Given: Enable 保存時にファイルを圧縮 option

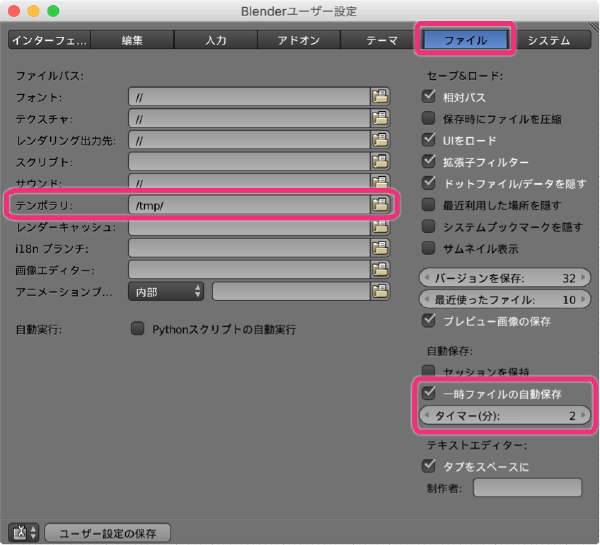Looking at the screenshot, I should tap(429, 119).
